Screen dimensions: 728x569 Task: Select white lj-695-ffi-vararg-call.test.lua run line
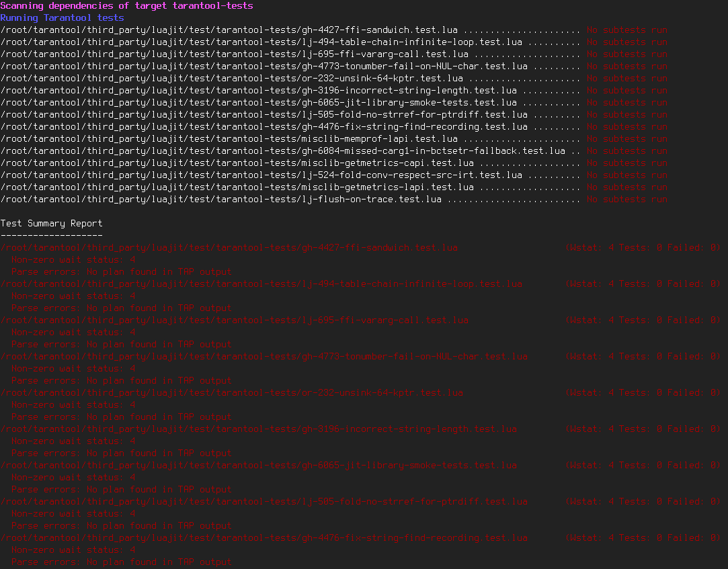(290, 54)
